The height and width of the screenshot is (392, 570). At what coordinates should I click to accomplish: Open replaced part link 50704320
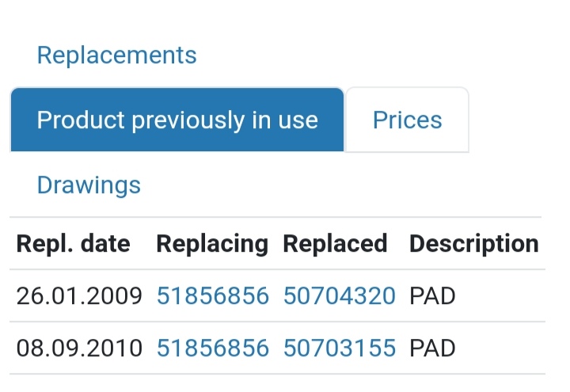tap(339, 295)
